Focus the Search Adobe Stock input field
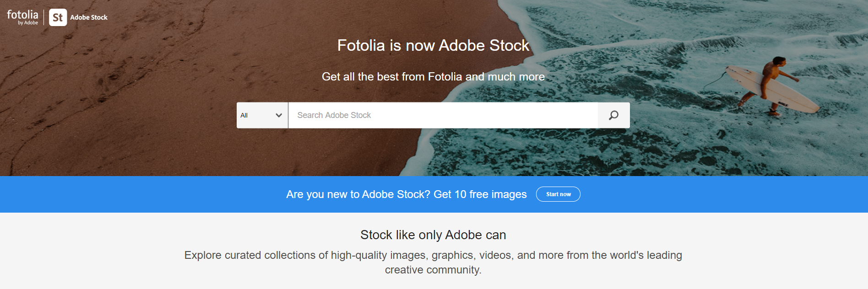This screenshot has width=868, height=289. click(x=442, y=115)
